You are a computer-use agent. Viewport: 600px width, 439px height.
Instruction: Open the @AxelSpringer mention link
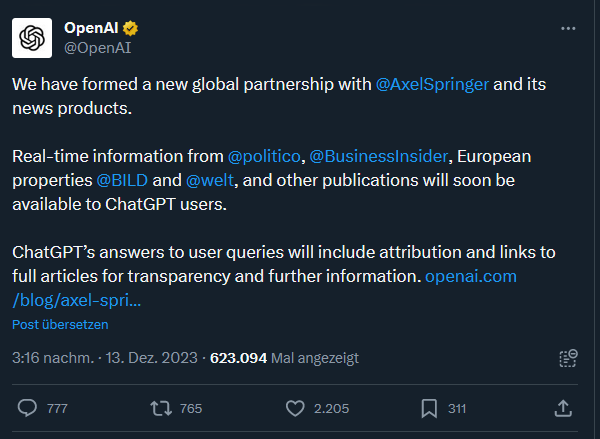[432, 84]
